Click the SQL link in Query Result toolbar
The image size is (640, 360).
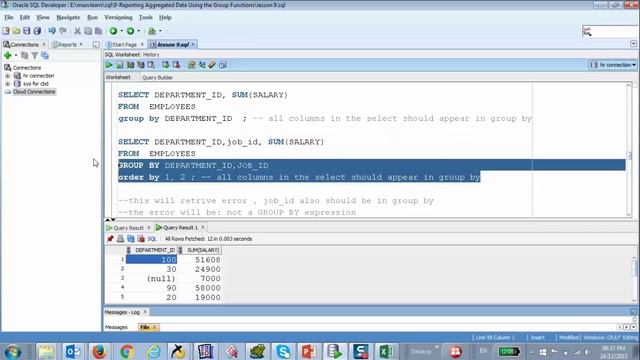pos(152,239)
